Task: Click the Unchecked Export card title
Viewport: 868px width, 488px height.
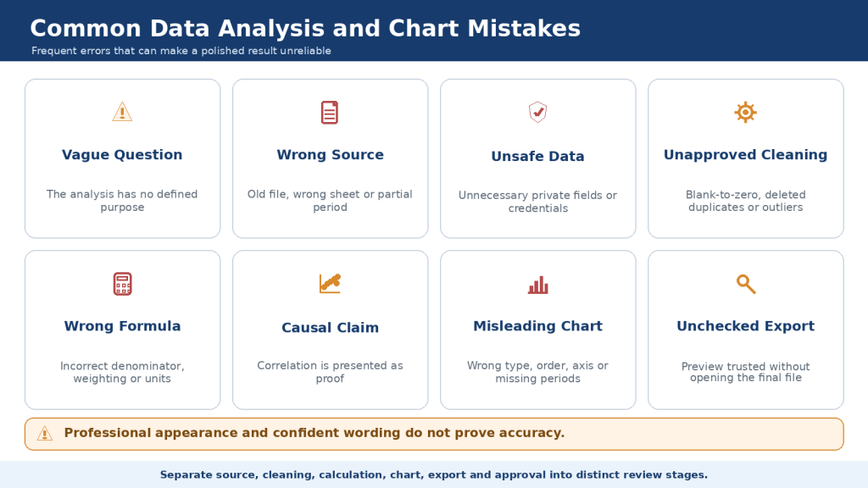Action: 746,326
